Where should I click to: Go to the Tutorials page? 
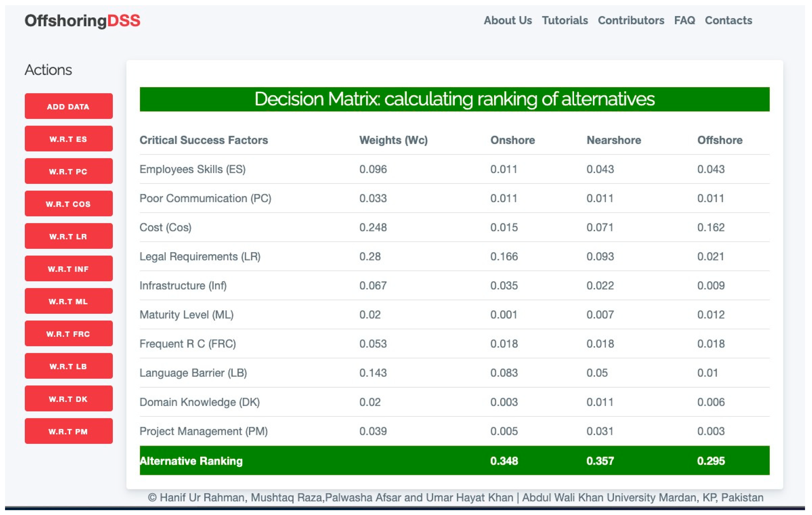coord(565,21)
